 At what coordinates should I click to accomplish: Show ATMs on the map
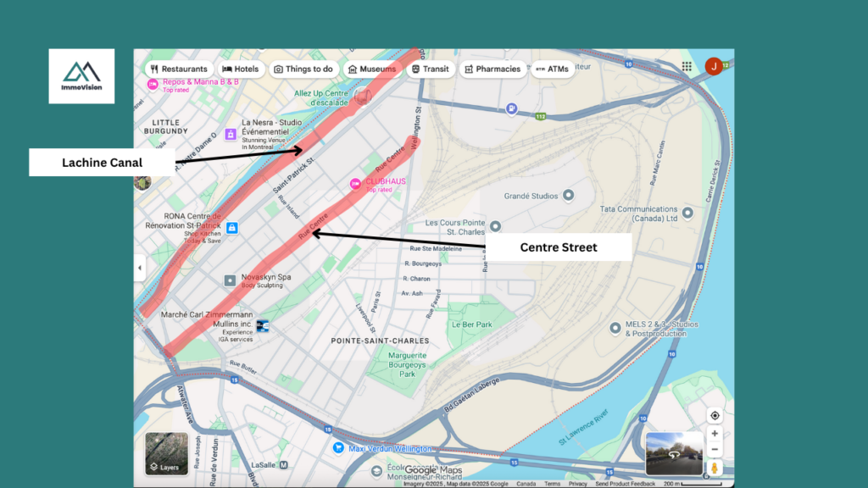point(552,69)
